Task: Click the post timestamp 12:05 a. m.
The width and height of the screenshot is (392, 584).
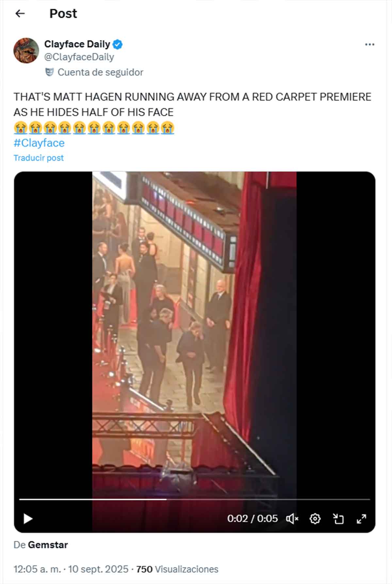Action: pos(37,569)
